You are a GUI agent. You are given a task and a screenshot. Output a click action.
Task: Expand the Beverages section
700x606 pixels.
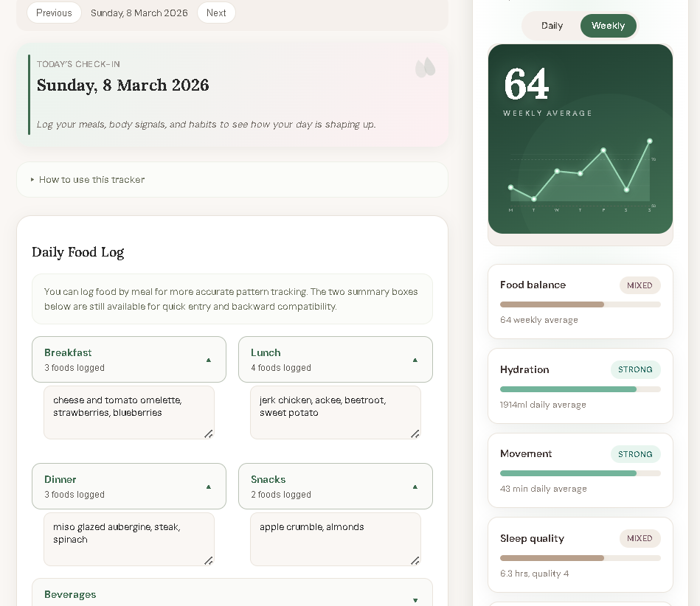tap(415, 600)
